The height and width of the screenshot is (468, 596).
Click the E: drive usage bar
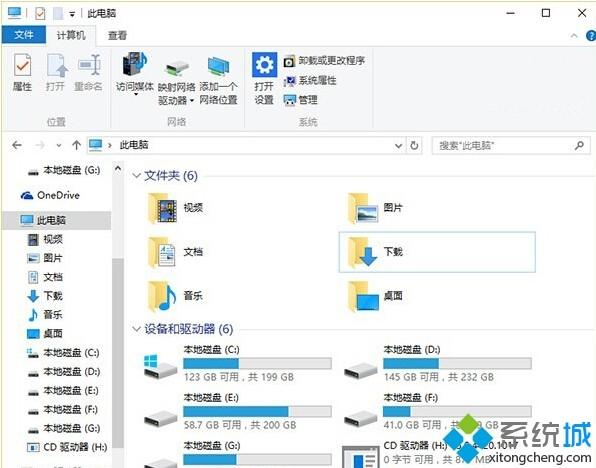click(x=257, y=411)
